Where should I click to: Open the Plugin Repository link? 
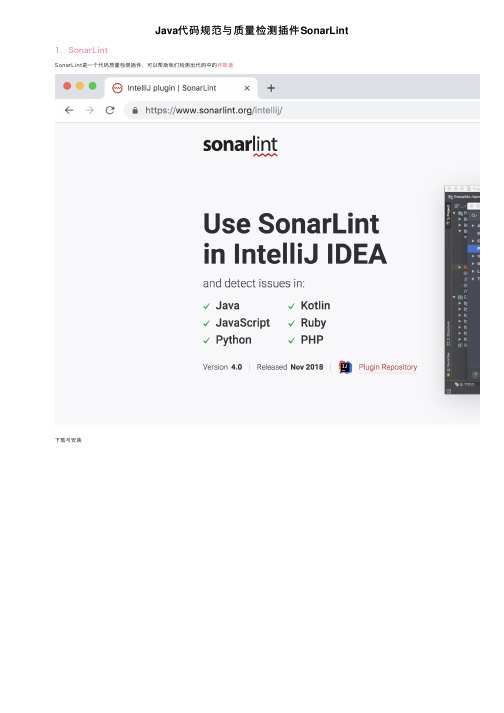click(x=388, y=367)
